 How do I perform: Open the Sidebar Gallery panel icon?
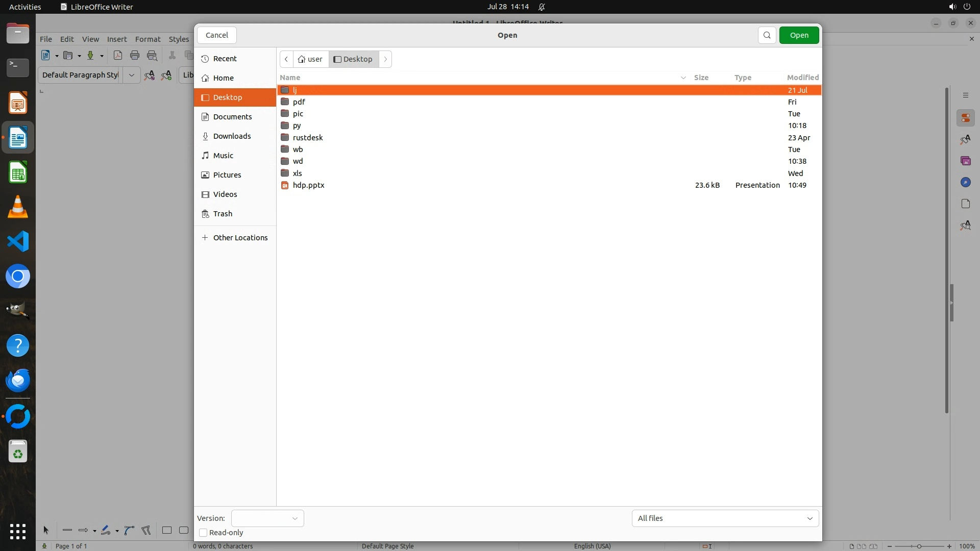pyautogui.click(x=965, y=161)
